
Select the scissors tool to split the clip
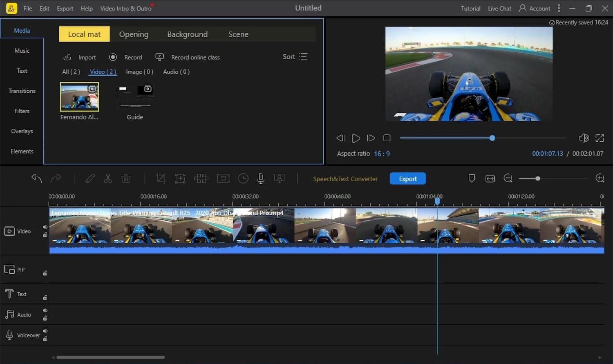pos(107,179)
